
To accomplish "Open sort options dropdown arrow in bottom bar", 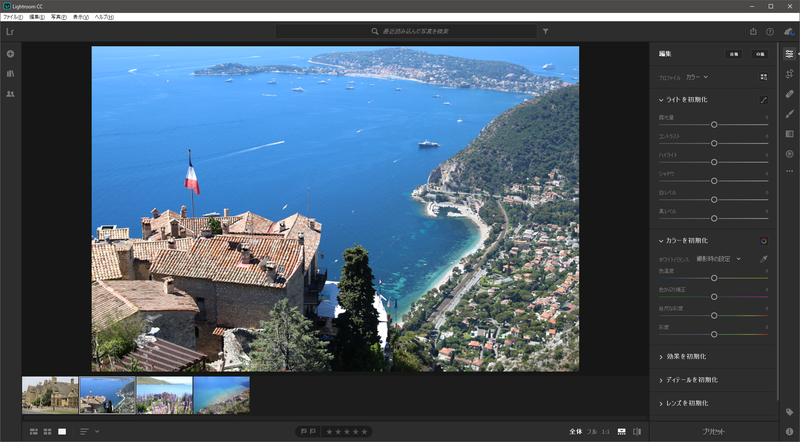I will [97, 432].
